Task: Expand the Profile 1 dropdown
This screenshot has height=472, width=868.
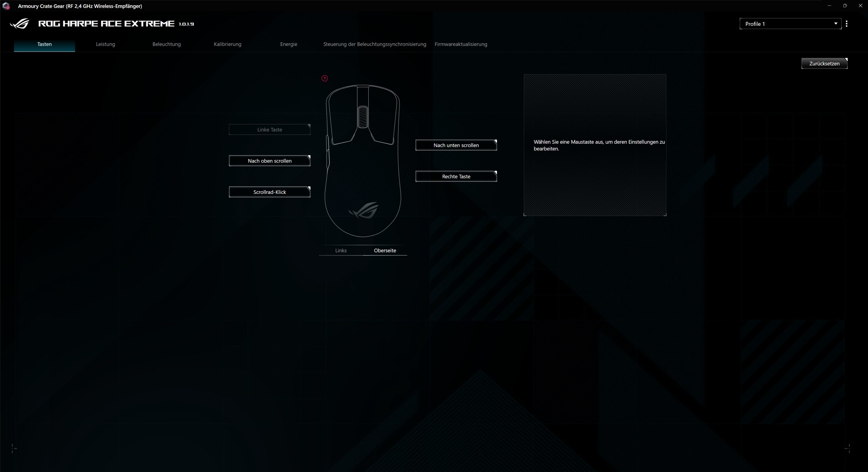Action: coord(790,24)
